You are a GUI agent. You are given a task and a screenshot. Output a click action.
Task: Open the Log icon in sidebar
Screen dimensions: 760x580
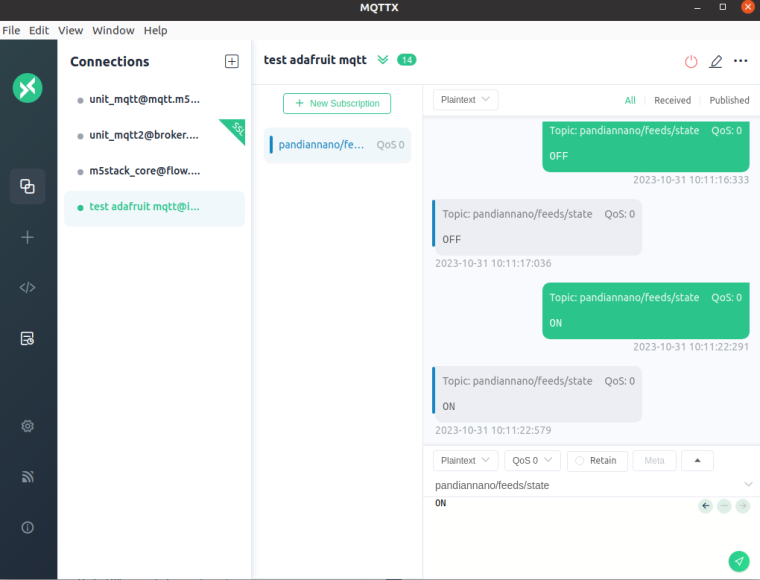pyautogui.click(x=27, y=338)
